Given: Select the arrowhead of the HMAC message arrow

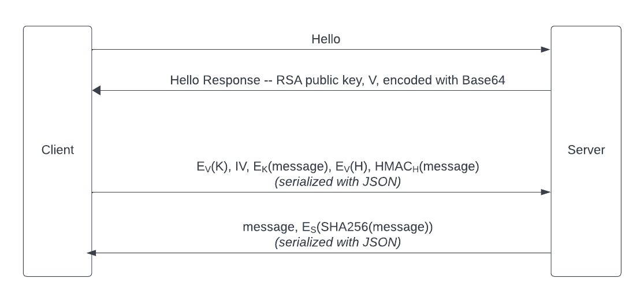Looking at the screenshot, I should 545,192.
